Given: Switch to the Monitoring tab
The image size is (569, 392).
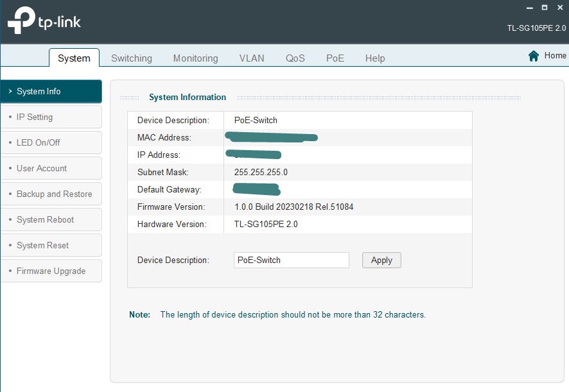Looking at the screenshot, I should 195,58.
